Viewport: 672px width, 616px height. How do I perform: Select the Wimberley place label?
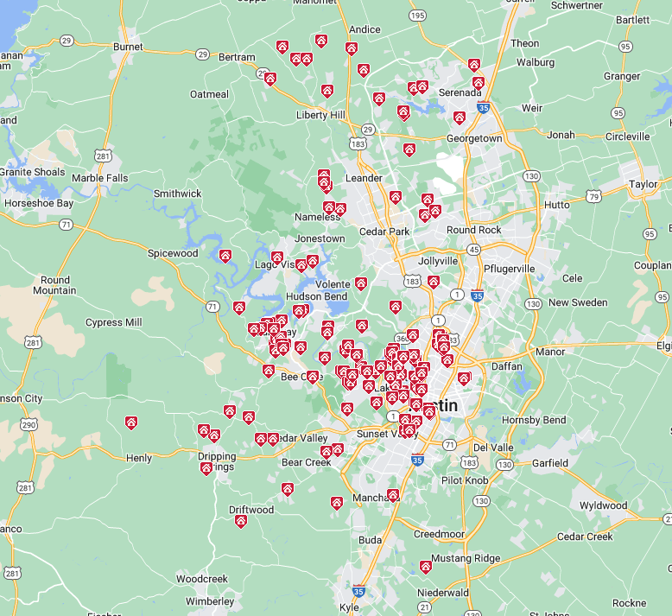tap(209, 600)
